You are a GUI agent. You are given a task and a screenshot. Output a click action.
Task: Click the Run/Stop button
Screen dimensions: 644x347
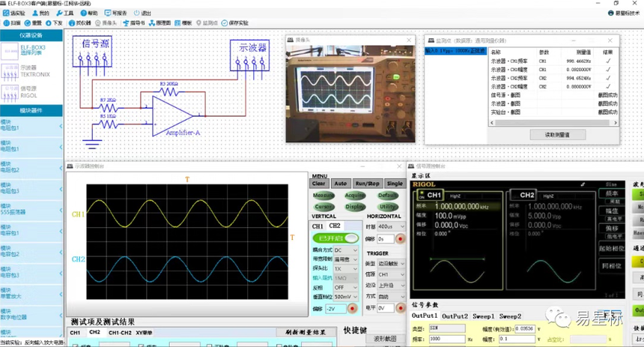366,183
